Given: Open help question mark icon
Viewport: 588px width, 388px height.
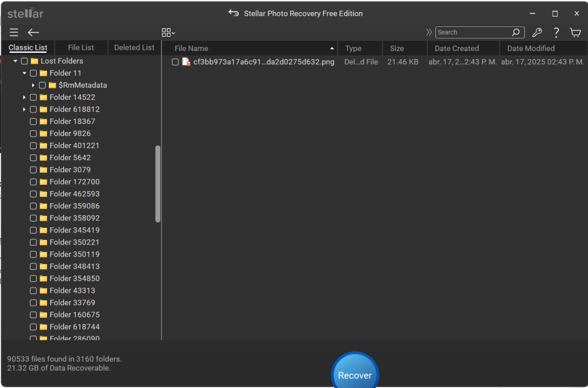Looking at the screenshot, I should tap(556, 33).
